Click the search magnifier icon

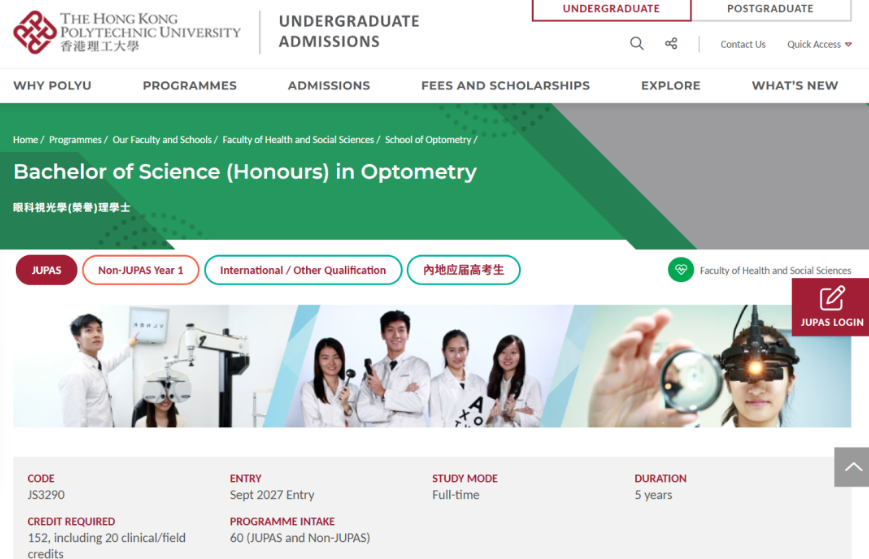point(637,43)
